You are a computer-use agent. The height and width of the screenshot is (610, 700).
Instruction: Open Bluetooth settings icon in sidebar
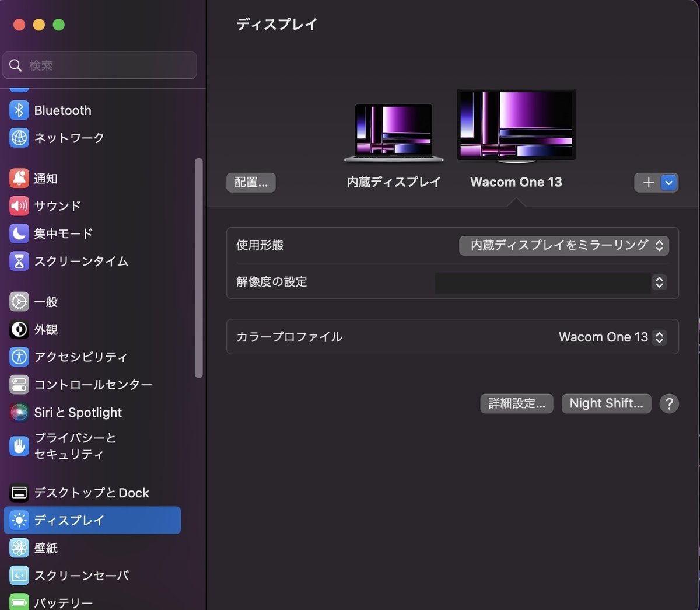click(x=19, y=110)
